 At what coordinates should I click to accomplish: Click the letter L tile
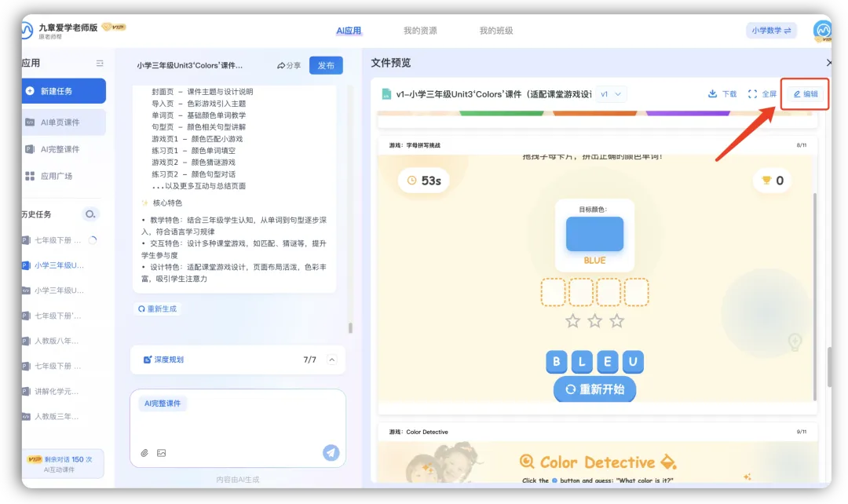582,362
